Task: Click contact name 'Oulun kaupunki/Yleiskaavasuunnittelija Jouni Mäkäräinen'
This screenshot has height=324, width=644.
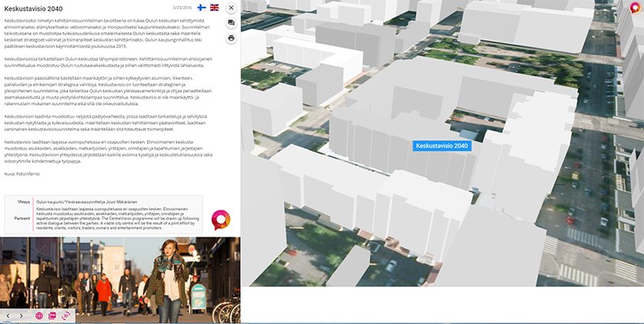Action: [x=87, y=201]
